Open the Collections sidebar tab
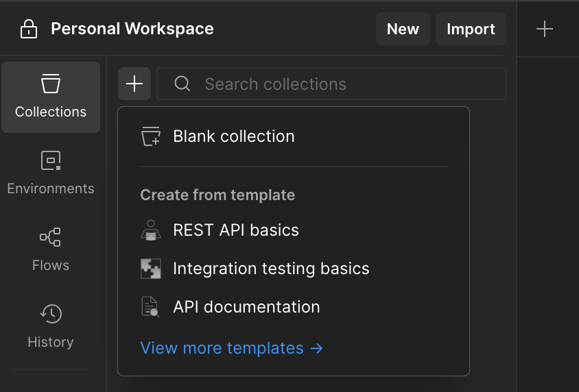The width and height of the screenshot is (579, 392). (51, 97)
